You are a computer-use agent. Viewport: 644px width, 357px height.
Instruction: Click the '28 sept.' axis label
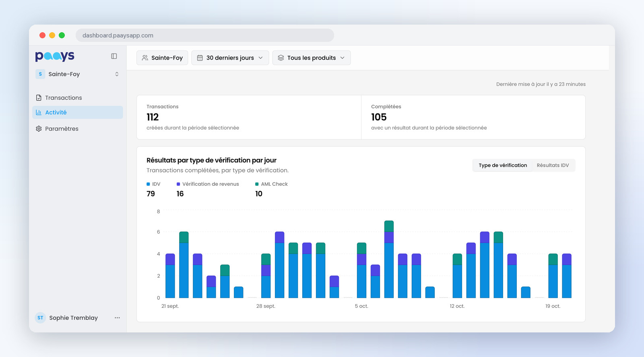point(266,306)
